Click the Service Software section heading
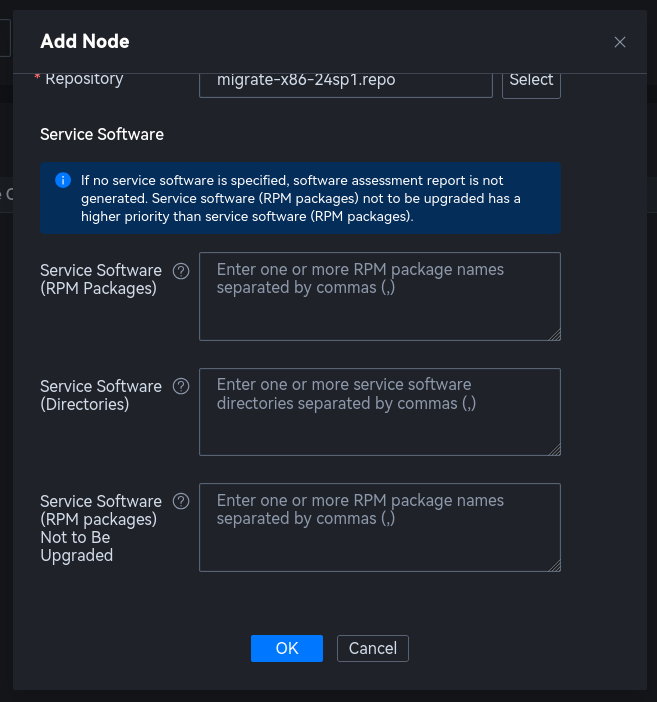Screen dimensions: 657x702 point(102,134)
